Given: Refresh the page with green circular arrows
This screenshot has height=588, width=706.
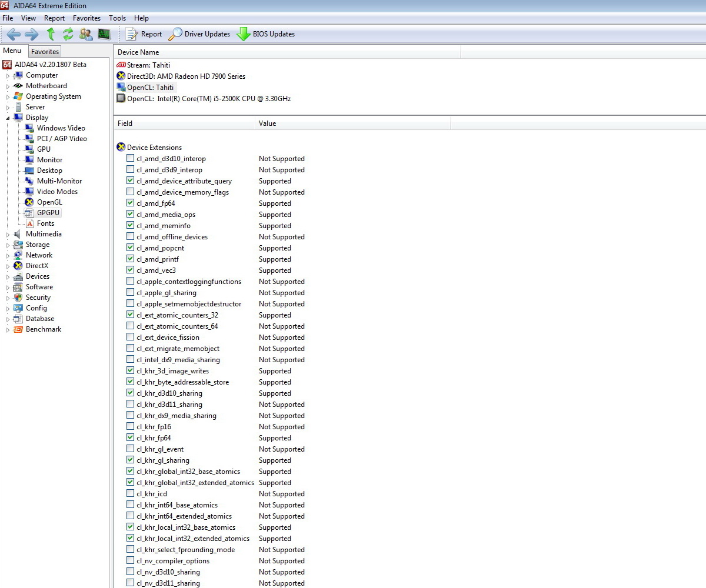Looking at the screenshot, I should coord(68,34).
